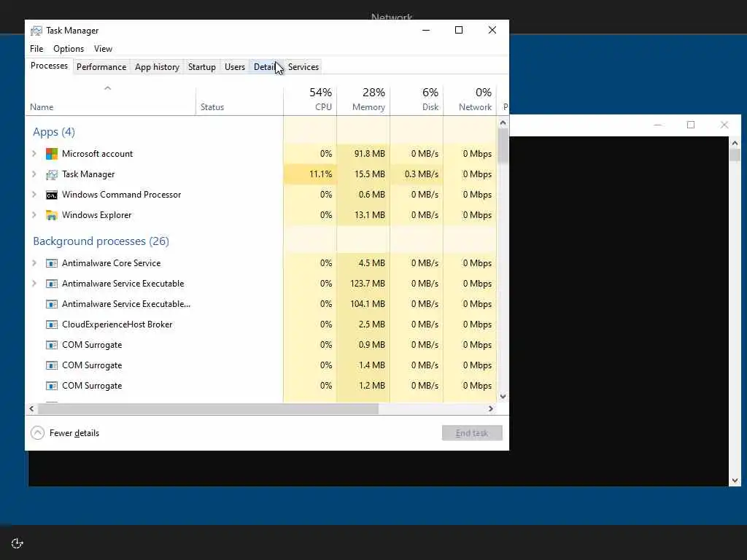This screenshot has height=560, width=747.
Task: Select the COM Surrogate row using 0.9 MB
Action: (x=261, y=345)
